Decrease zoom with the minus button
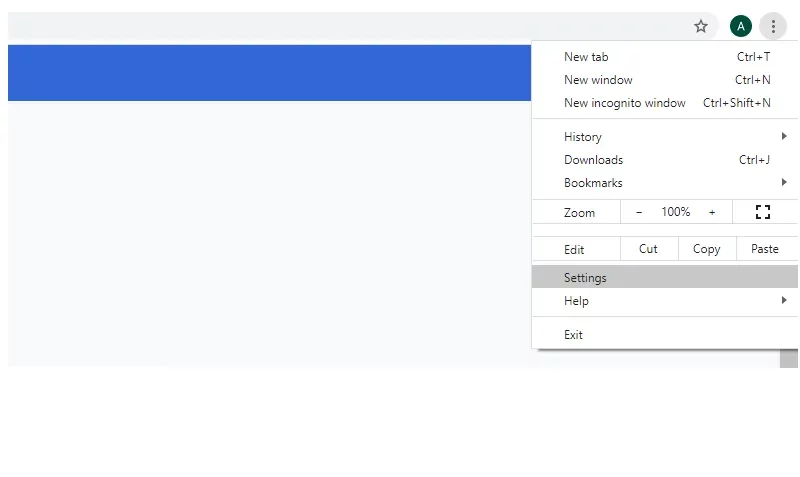 (639, 212)
